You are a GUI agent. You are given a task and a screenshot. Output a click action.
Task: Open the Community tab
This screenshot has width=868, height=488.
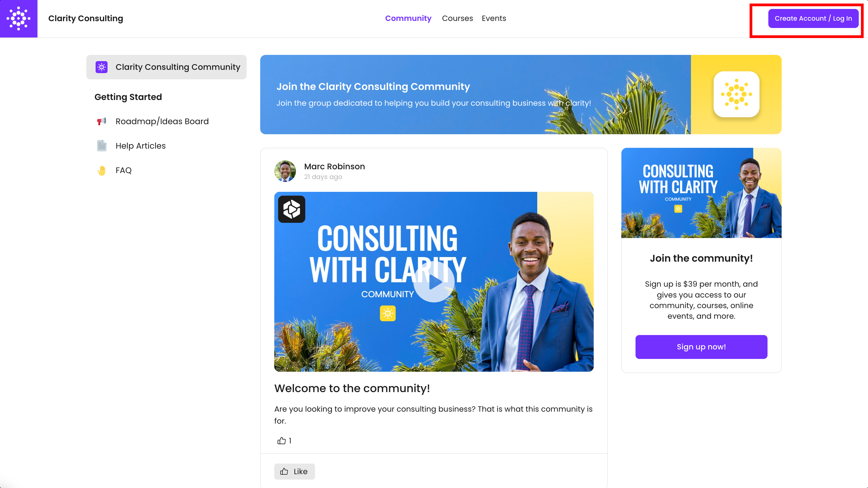click(408, 18)
